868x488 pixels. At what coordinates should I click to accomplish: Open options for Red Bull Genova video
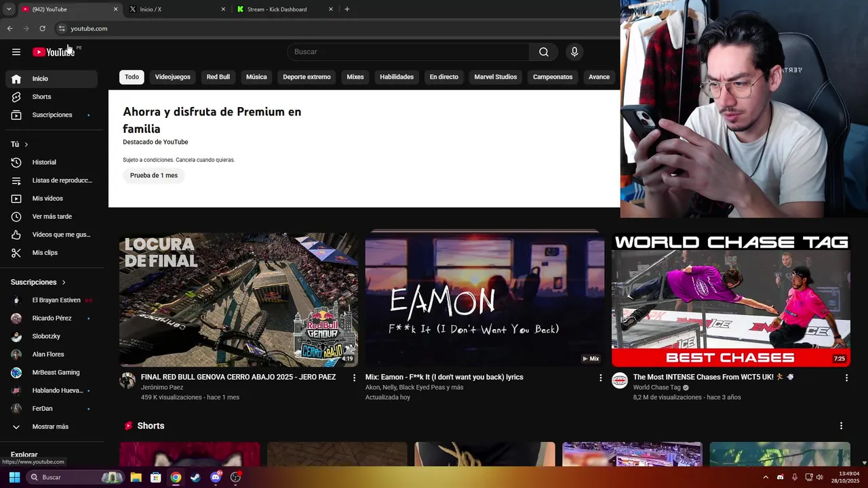[354, 378]
